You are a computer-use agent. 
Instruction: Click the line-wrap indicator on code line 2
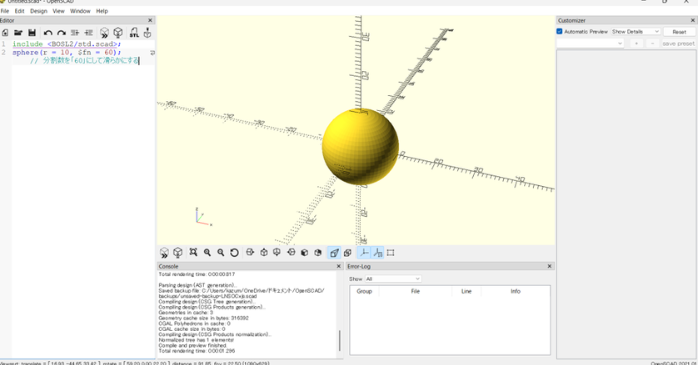pos(152,53)
